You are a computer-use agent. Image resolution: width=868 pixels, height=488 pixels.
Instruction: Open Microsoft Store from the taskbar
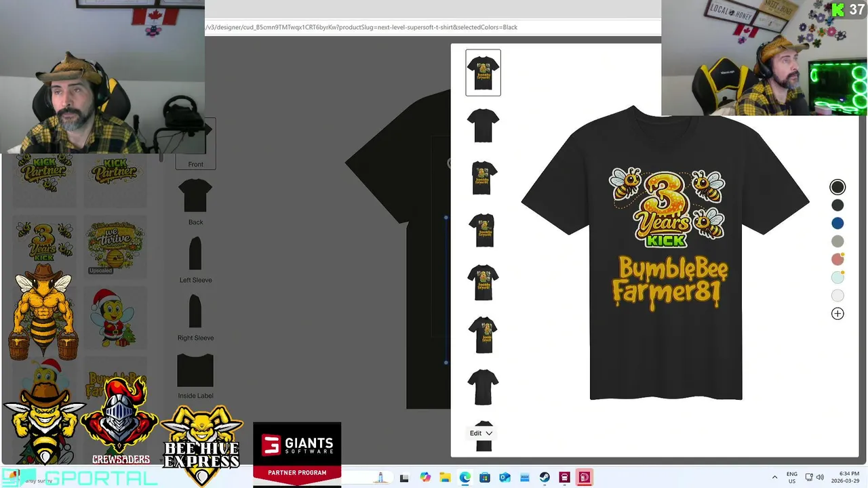coord(485,478)
